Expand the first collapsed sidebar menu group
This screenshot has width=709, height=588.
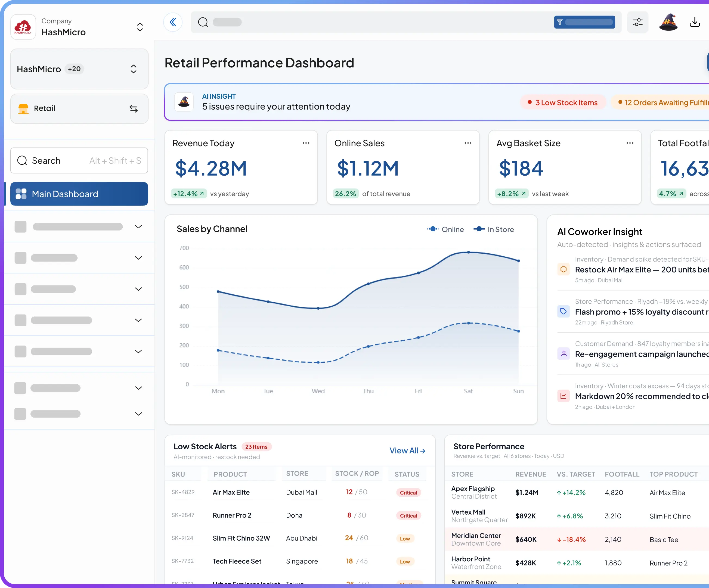[x=138, y=227]
